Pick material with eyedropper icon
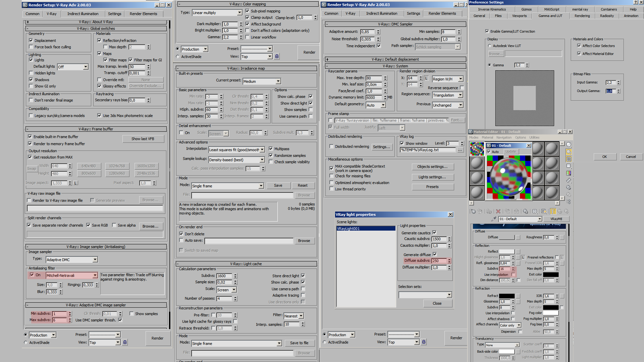The height and width of the screenshot is (362, 644). [493, 219]
